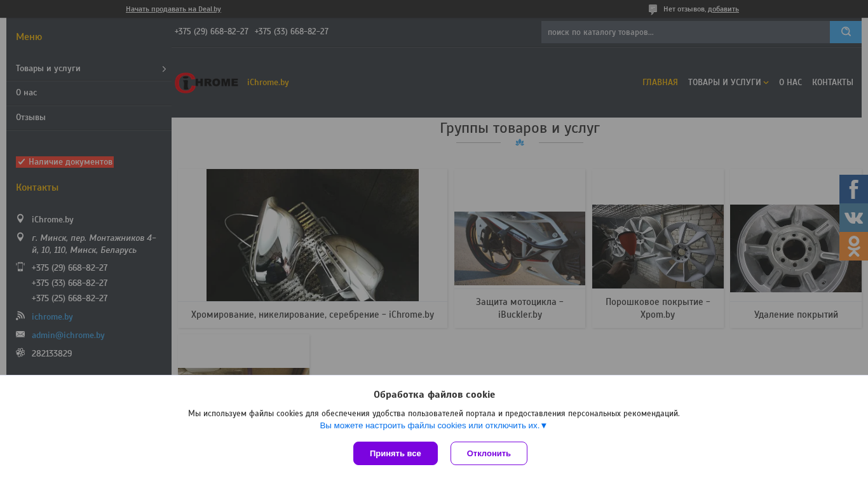Click the header phone +375 (33) 668-82-27

[292, 32]
